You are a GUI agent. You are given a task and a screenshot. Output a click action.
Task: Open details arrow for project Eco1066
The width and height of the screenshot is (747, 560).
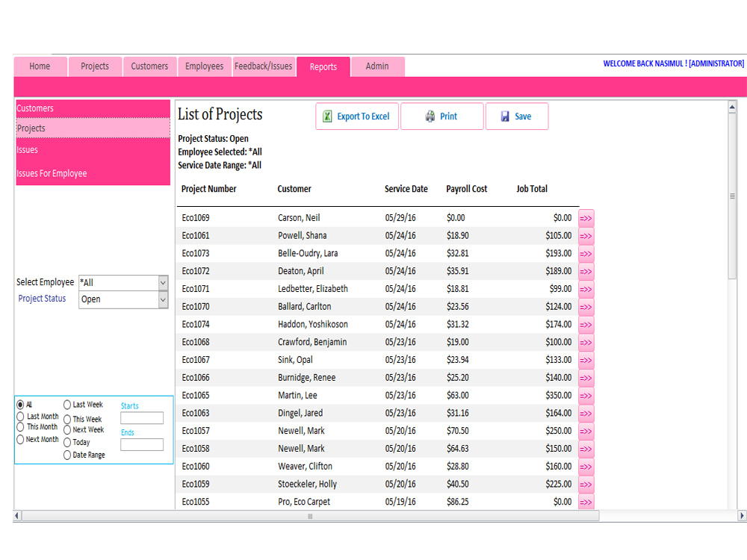point(586,378)
